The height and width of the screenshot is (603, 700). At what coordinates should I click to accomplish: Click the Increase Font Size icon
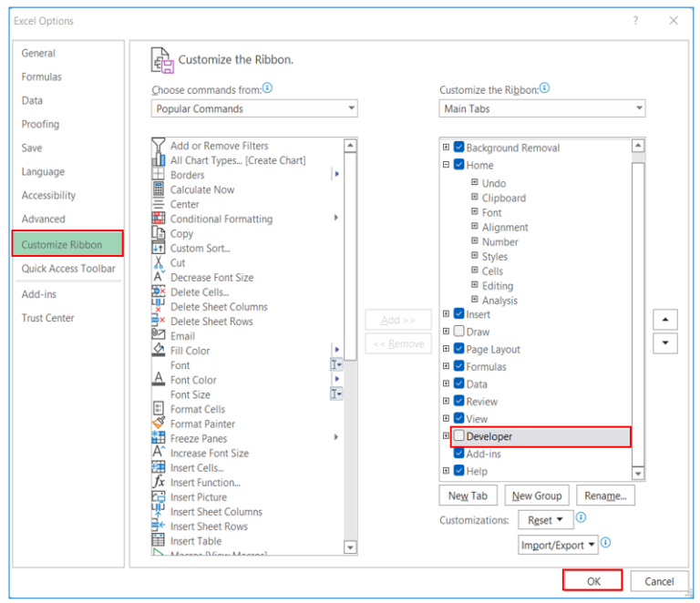coord(159,452)
